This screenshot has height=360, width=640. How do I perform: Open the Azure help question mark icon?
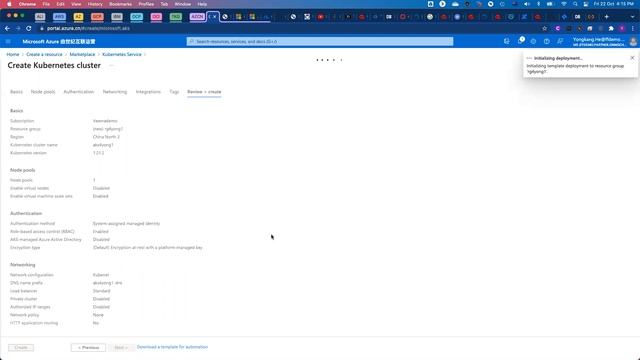point(547,41)
